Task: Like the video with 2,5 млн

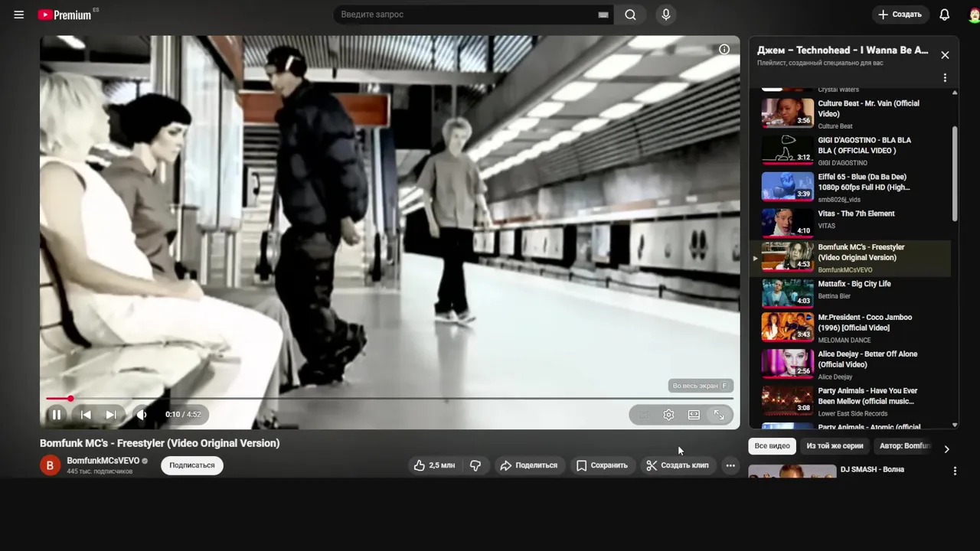Action: coord(434,465)
